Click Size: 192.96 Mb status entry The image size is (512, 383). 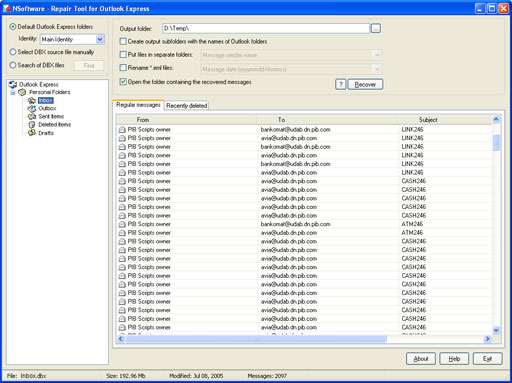pyautogui.click(x=126, y=376)
